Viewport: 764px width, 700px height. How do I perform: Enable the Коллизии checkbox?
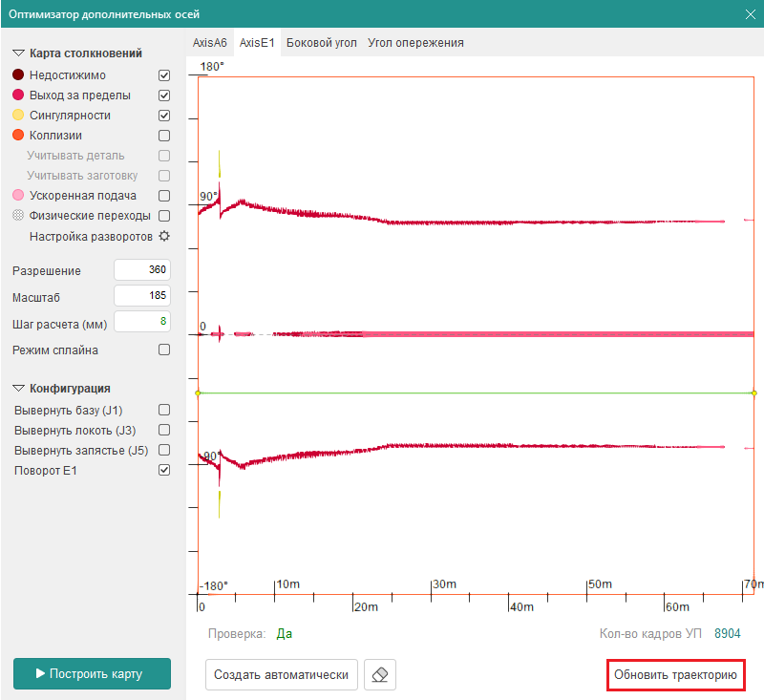coord(164,136)
